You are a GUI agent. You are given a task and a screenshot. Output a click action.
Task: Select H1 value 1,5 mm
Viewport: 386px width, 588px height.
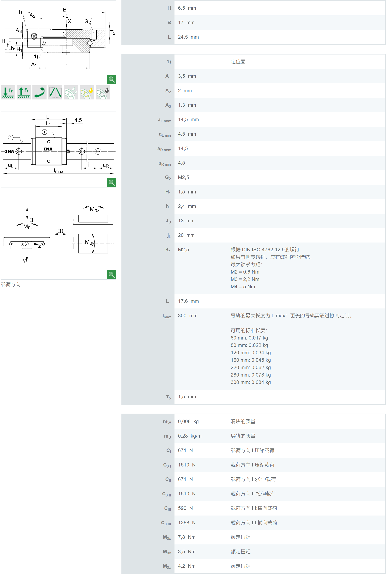[187, 192]
